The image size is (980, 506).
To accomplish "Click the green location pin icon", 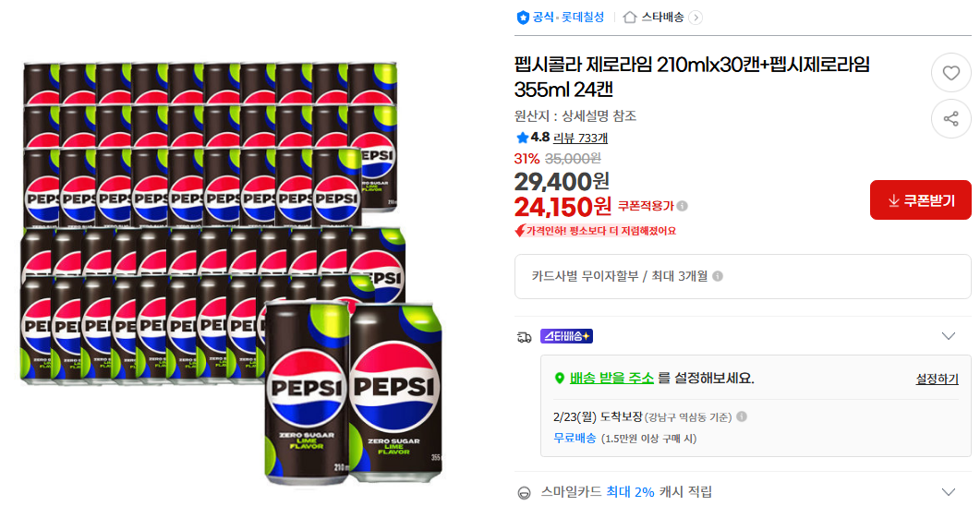I will [559, 379].
